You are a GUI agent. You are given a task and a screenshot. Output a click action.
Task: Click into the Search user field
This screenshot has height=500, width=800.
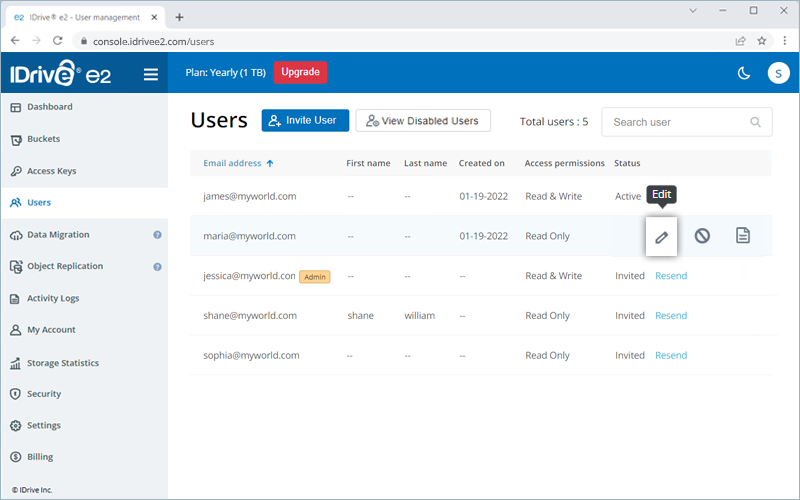click(677, 122)
